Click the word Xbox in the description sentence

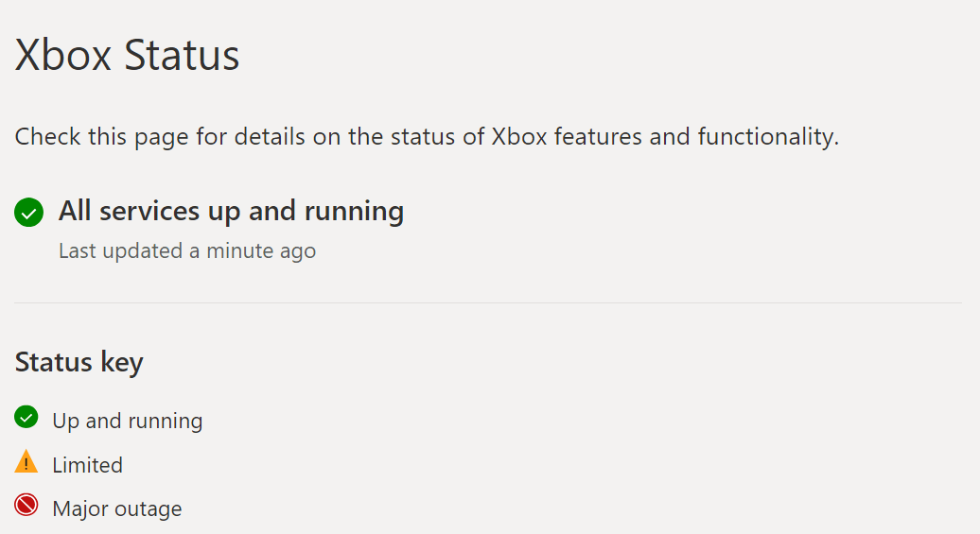click(519, 137)
